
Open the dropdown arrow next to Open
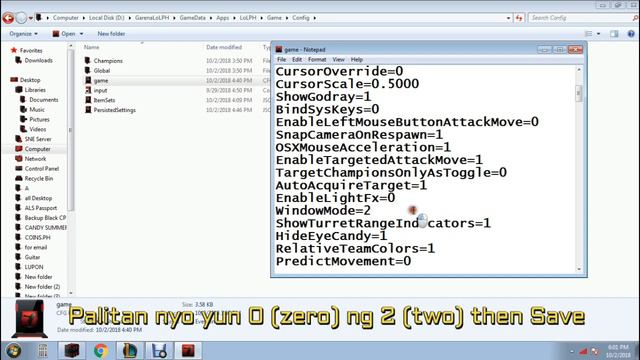point(81,34)
